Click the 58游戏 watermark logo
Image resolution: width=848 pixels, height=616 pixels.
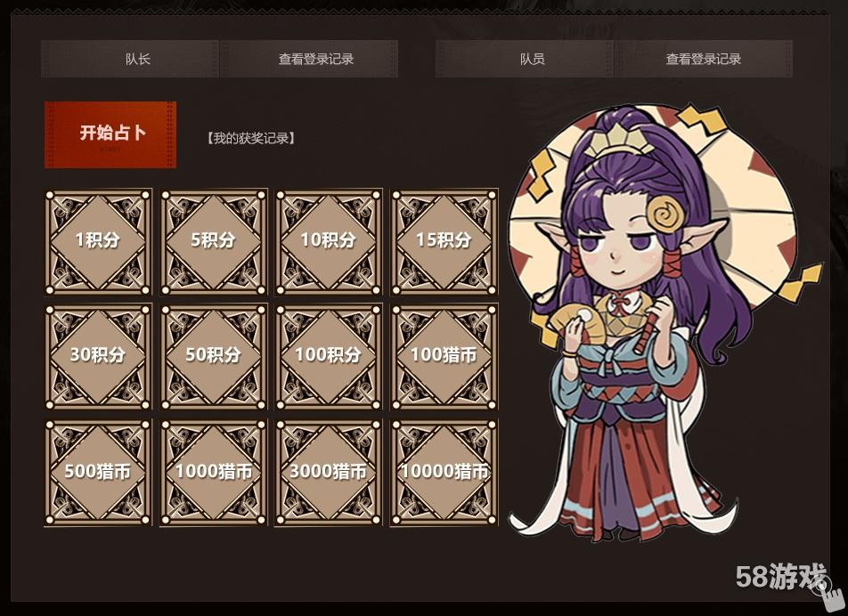[x=781, y=576]
